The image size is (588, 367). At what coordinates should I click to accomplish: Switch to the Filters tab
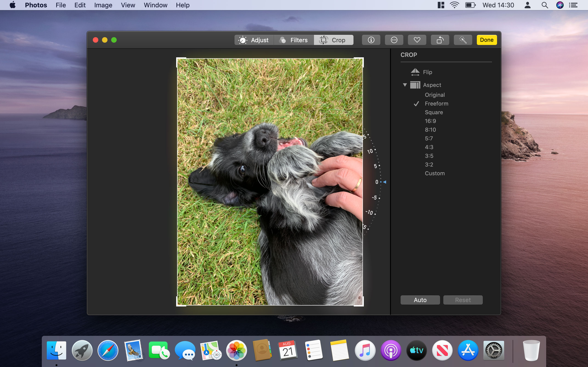(294, 40)
